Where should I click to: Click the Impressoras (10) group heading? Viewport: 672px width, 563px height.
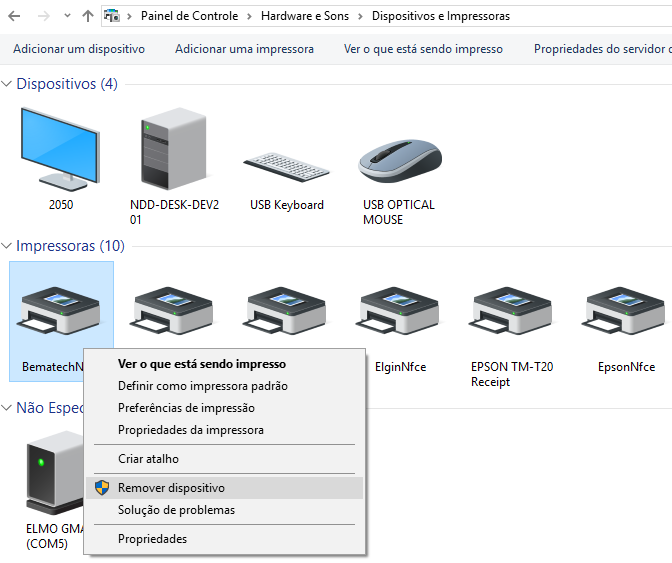point(70,246)
